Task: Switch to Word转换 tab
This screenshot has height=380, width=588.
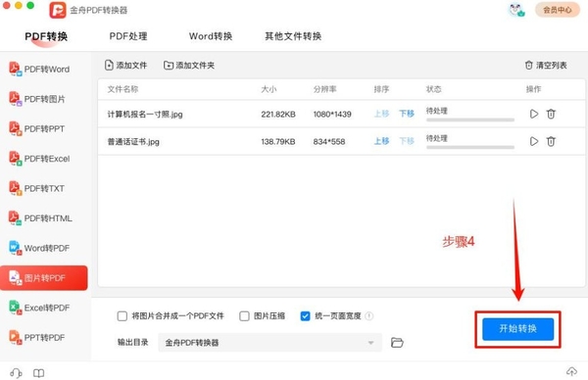Action: coord(211,36)
